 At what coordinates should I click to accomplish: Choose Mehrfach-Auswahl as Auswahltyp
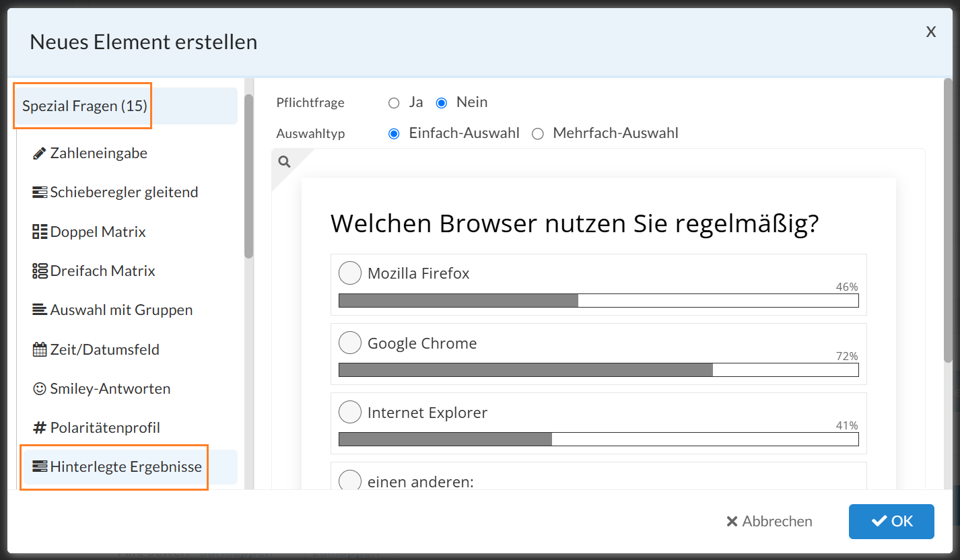[x=538, y=133]
